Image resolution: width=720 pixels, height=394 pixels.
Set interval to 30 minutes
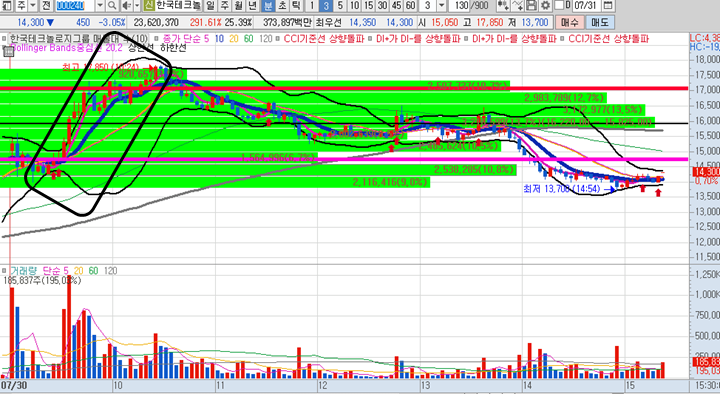382,6
